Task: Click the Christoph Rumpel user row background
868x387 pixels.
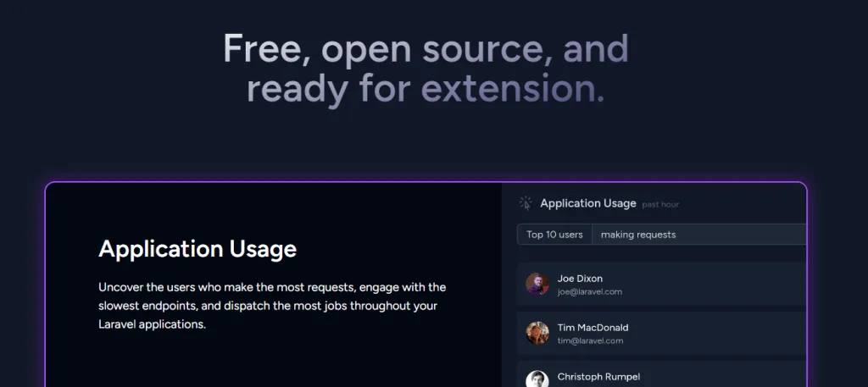Action: click(721, 376)
